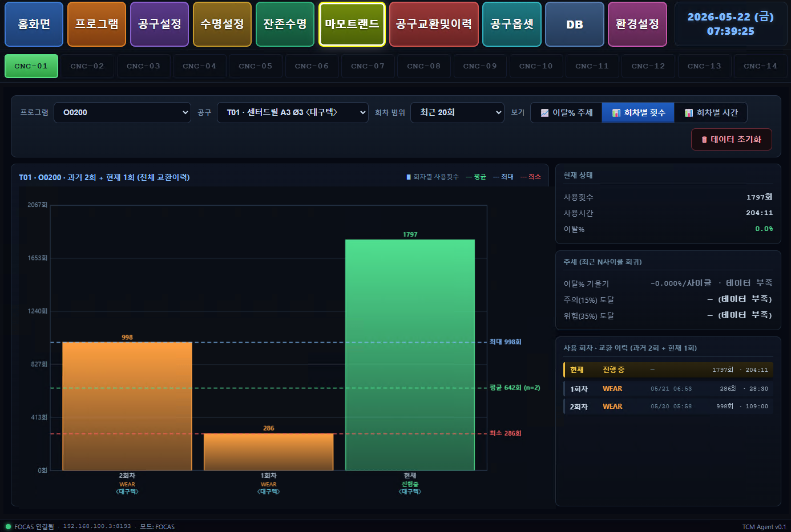Click the green 1797 current bar
Image resolution: width=791 pixels, height=532 pixels.
(410, 355)
